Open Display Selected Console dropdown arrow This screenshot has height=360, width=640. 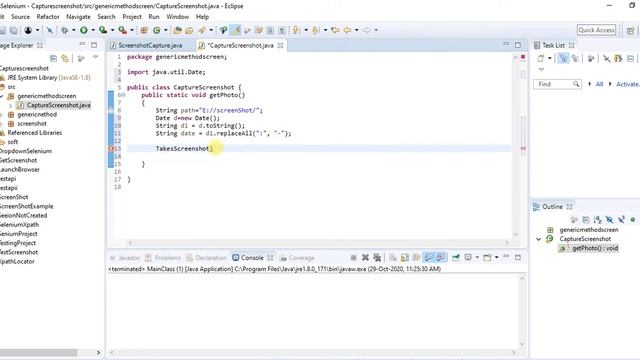[x=477, y=258]
